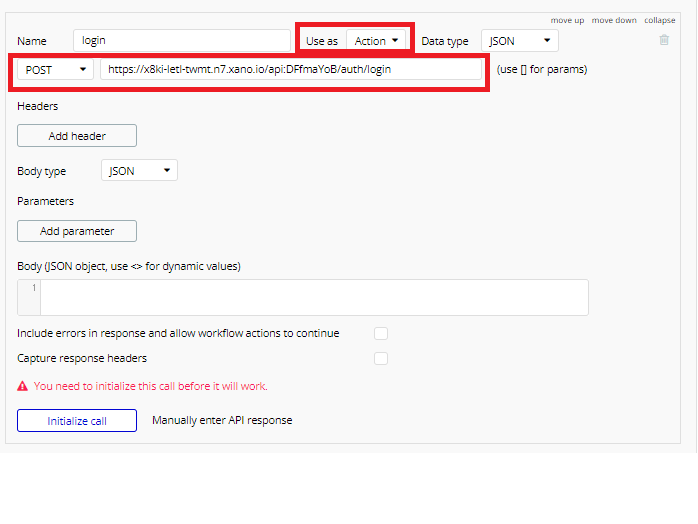This screenshot has width=698, height=524.
Task: Click line number 1 in body editor
Action: pos(34,288)
